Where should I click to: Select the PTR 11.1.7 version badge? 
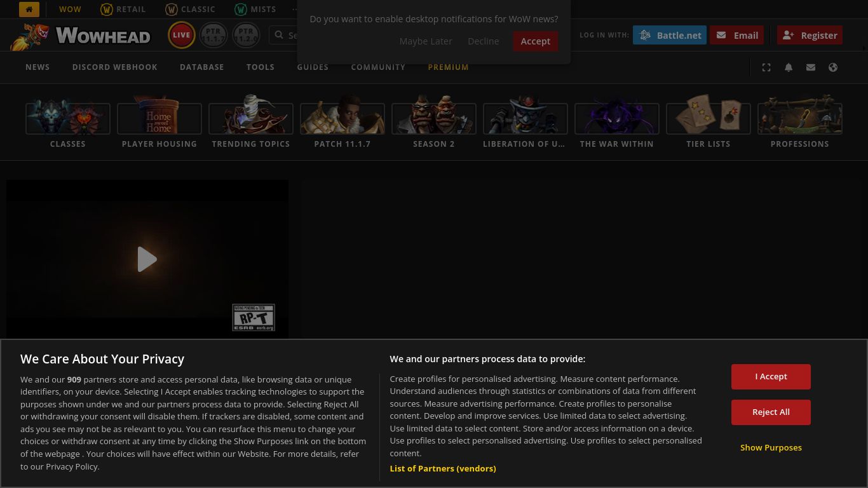pyautogui.click(x=214, y=35)
